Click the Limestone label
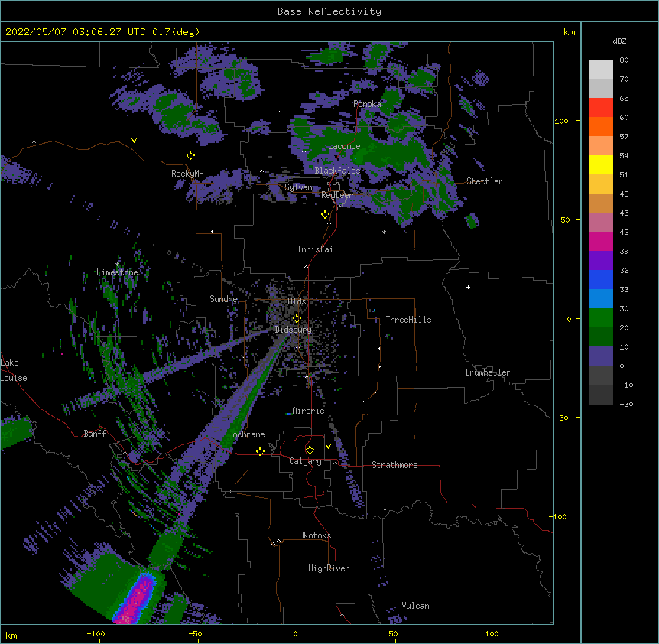659x644 pixels. coord(117,272)
